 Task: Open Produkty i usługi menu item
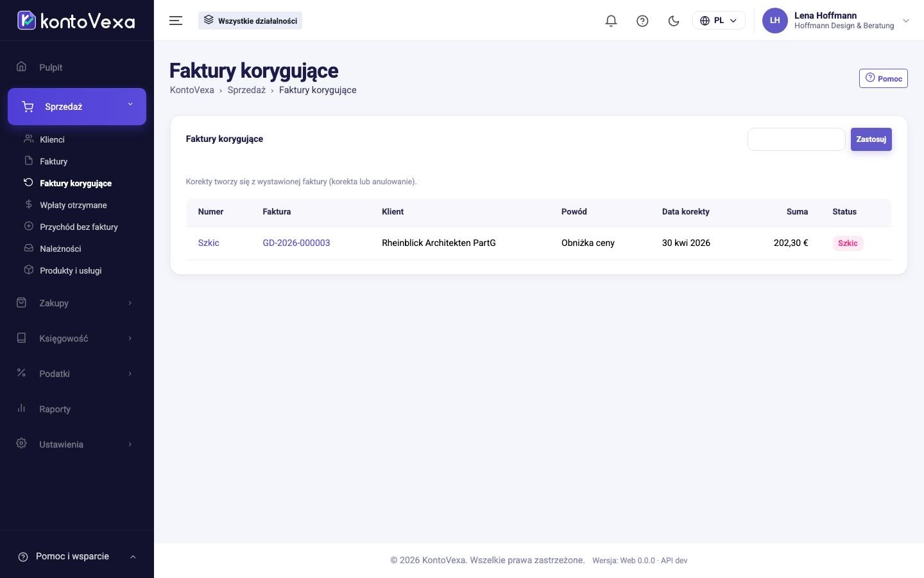click(71, 270)
